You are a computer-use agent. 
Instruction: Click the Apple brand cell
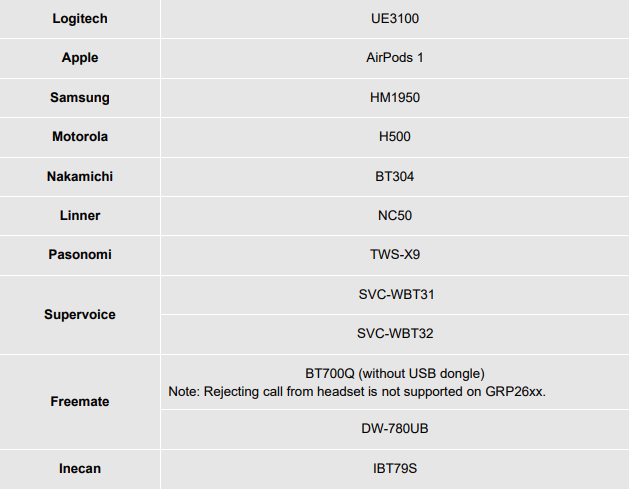click(80, 58)
